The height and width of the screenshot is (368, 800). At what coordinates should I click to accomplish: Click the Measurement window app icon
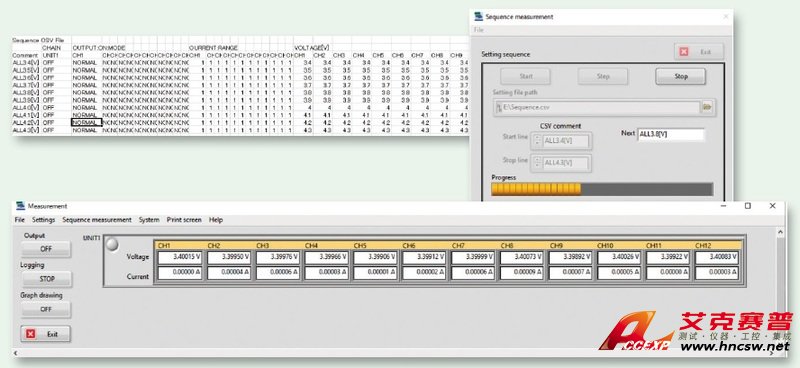(20, 206)
